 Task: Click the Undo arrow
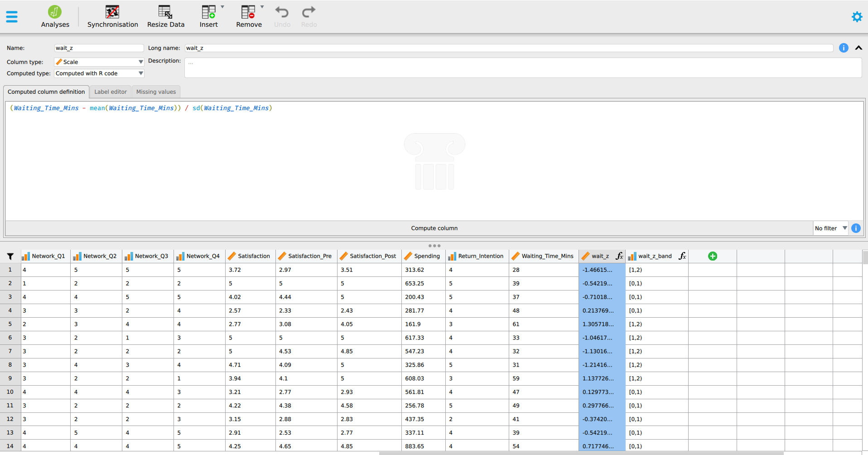[x=282, y=17]
